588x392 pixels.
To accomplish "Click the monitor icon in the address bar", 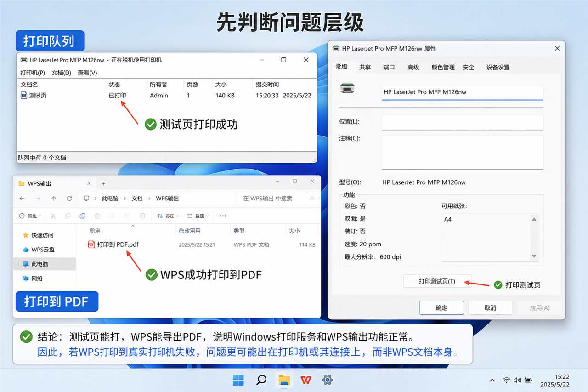I will pos(86,199).
